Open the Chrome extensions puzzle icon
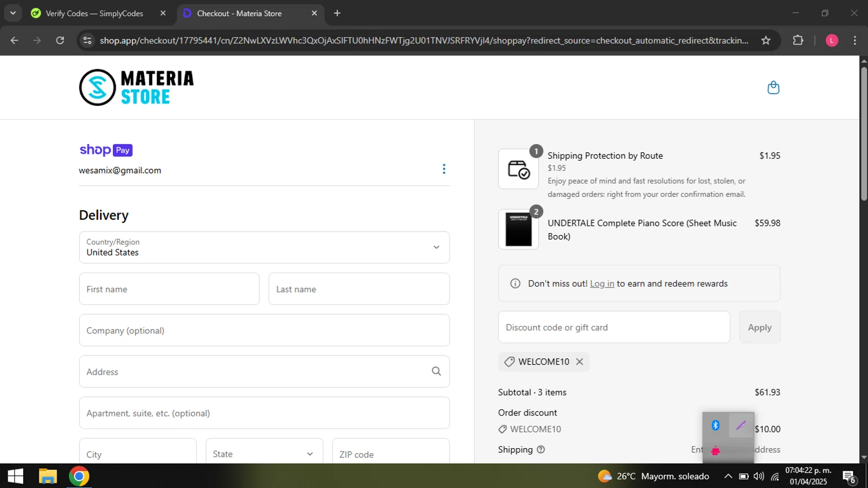This screenshot has width=868, height=488. tap(798, 41)
